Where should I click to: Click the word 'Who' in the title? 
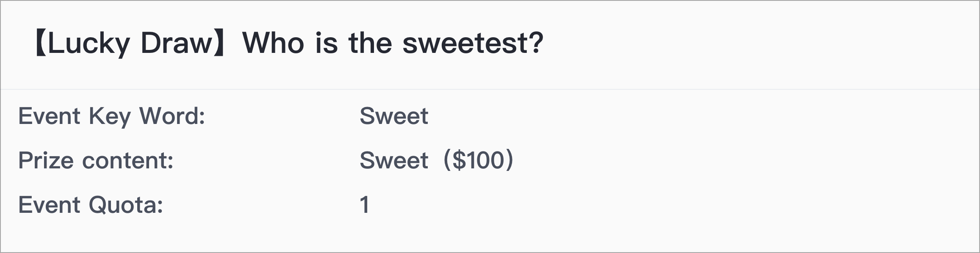click(273, 43)
